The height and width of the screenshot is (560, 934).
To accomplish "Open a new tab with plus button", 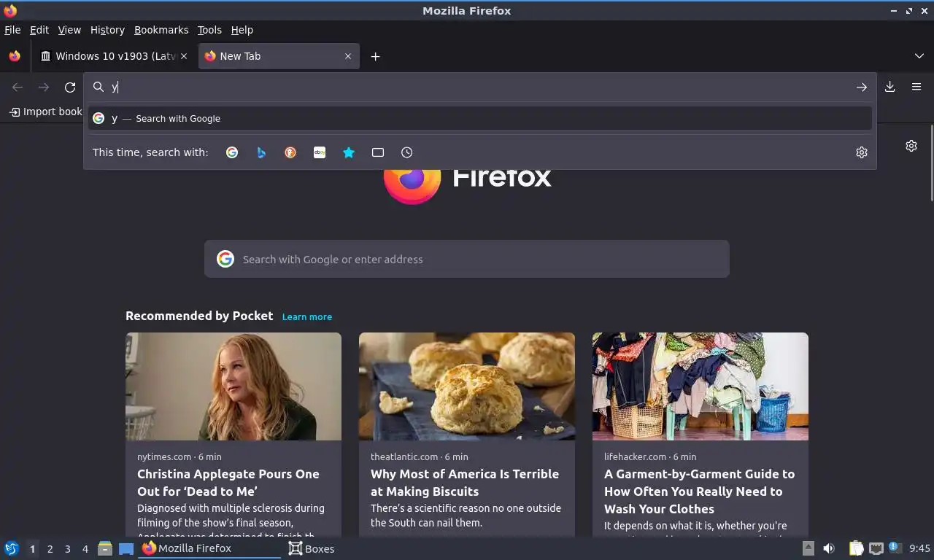I will 375,56.
